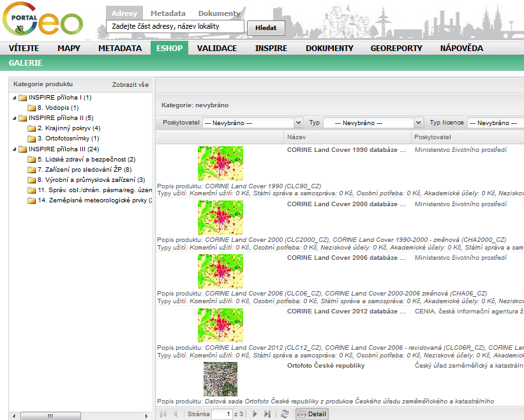Open the ESHOP menu

pos(169,48)
